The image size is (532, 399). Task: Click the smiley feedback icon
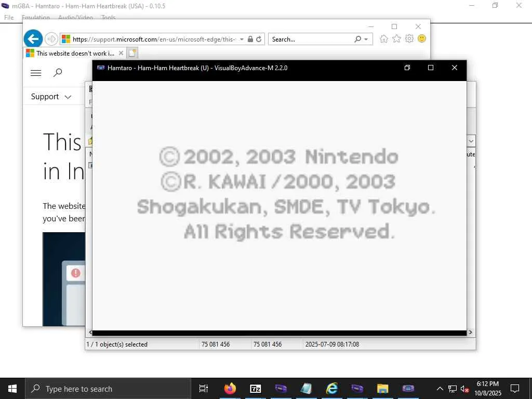[422, 38]
